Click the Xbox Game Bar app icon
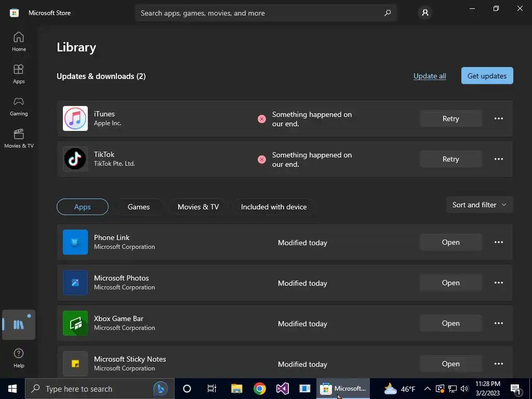Image resolution: width=532 pixels, height=399 pixels. [x=75, y=323]
